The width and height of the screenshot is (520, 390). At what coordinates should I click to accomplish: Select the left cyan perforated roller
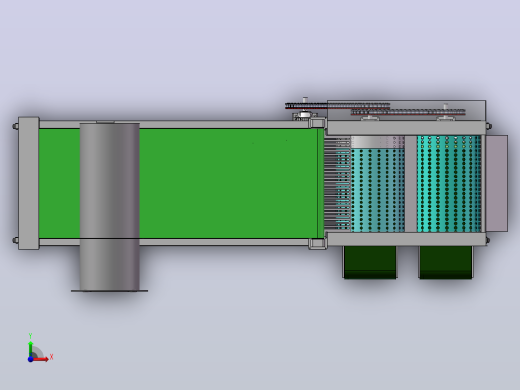click(x=378, y=190)
